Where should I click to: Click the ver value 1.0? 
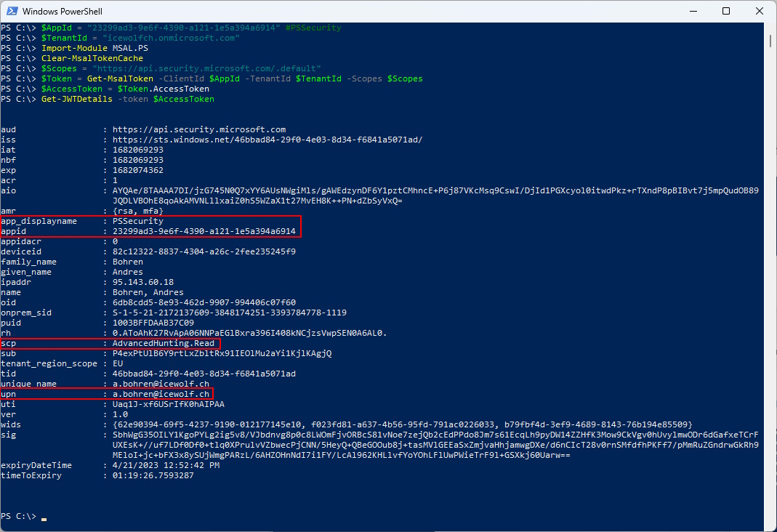point(121,414)
